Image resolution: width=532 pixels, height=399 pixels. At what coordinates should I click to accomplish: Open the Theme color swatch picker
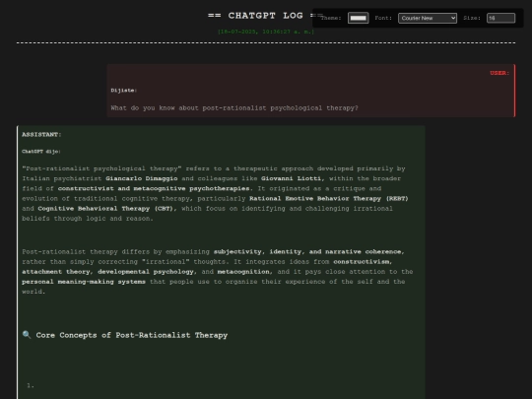[x=358, y=18]
